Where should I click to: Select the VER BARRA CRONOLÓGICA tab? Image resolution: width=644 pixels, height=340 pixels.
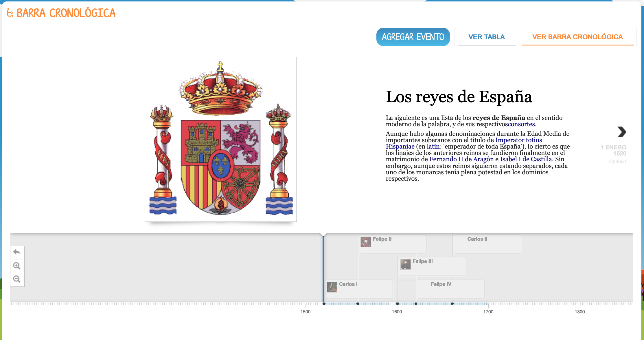pos(577,37)
